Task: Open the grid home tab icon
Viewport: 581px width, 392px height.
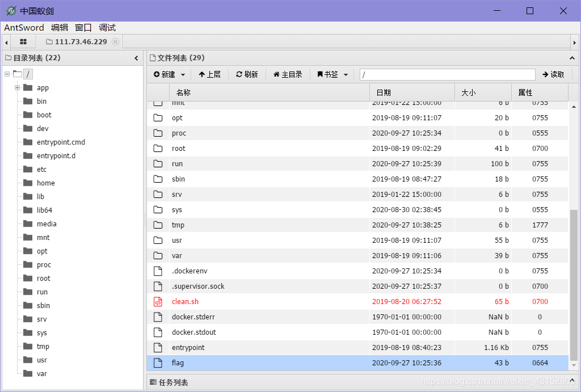Action: [x=23, y=41]
